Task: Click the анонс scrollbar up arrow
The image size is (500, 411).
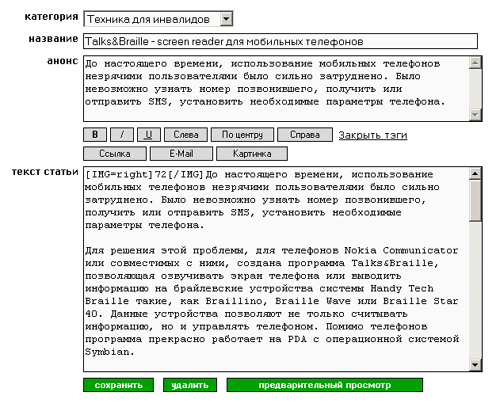Action: tap(475, 63)
